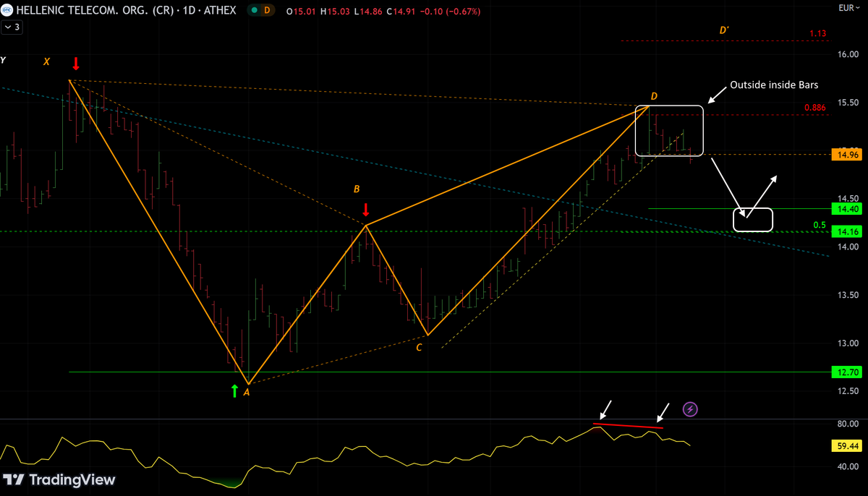Click the purple lightning bolt icon
This screenshot has width=868, height=496.
tap(690, 409)
